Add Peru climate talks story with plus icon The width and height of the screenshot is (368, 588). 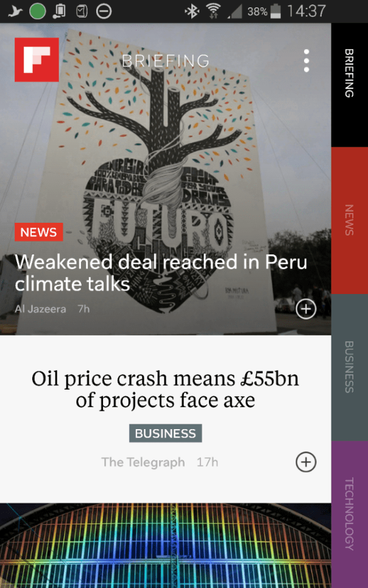pos(306,309)
